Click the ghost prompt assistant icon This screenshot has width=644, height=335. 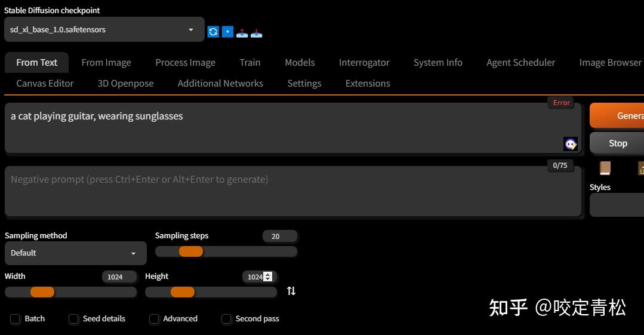(571, 144)
